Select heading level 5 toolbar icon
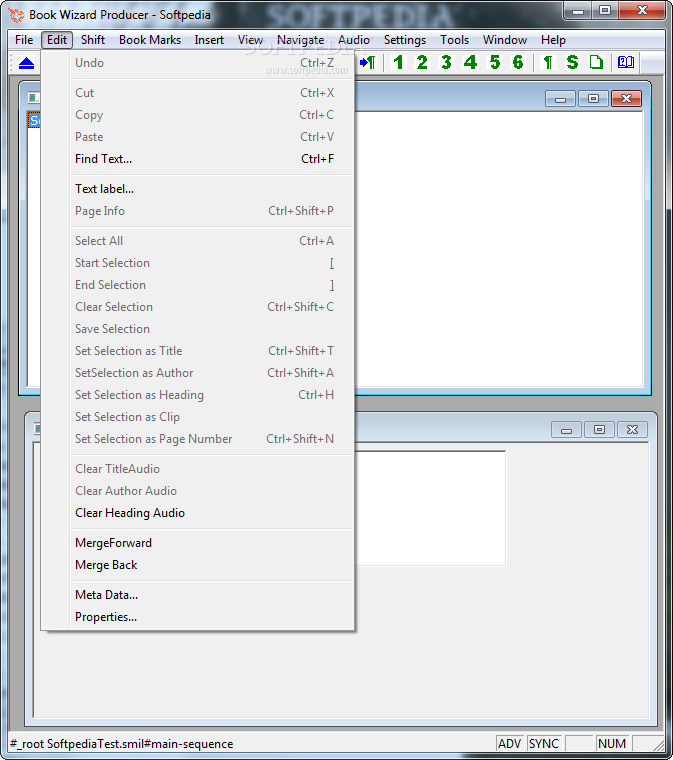673x760 pixels. point(494,63)
